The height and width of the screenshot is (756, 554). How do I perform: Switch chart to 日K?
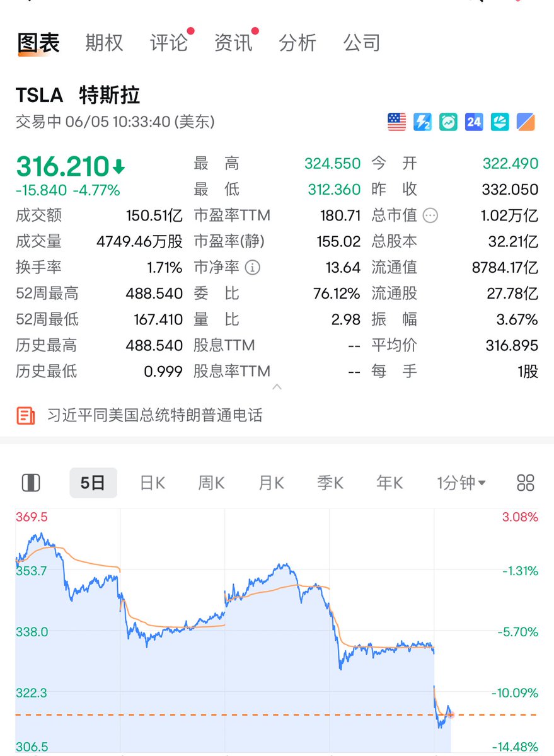(x=153, y=483)
